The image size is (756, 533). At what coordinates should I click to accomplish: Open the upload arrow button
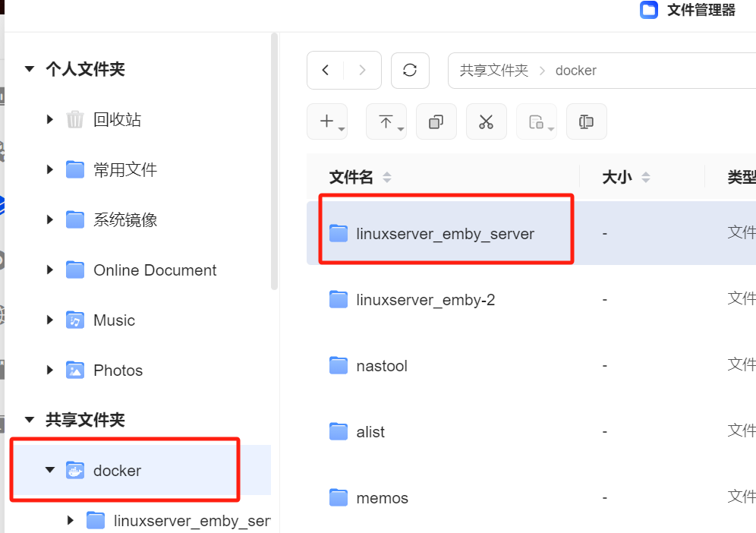(386, 121)
